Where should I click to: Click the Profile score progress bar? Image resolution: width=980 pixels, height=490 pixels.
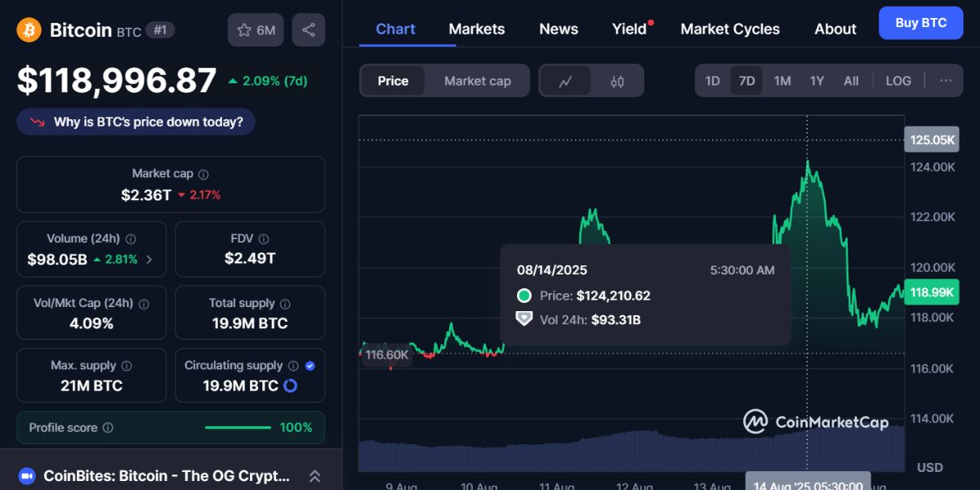click(x=237, y=426)
